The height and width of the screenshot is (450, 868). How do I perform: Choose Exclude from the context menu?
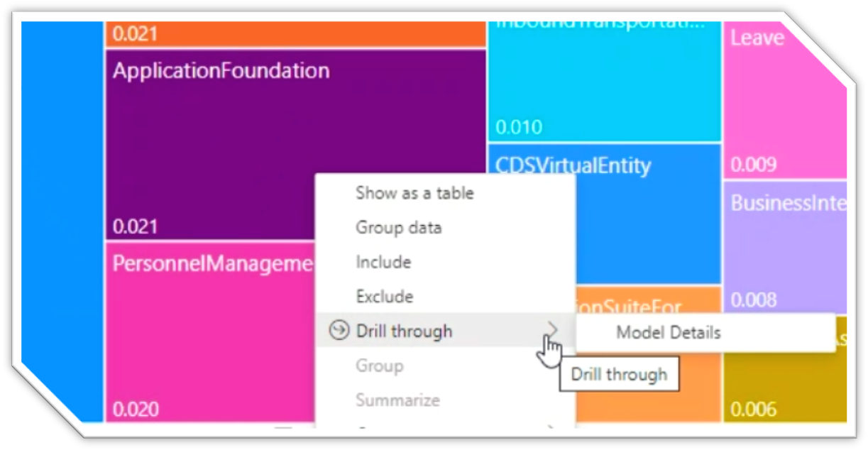click(384, 296)
